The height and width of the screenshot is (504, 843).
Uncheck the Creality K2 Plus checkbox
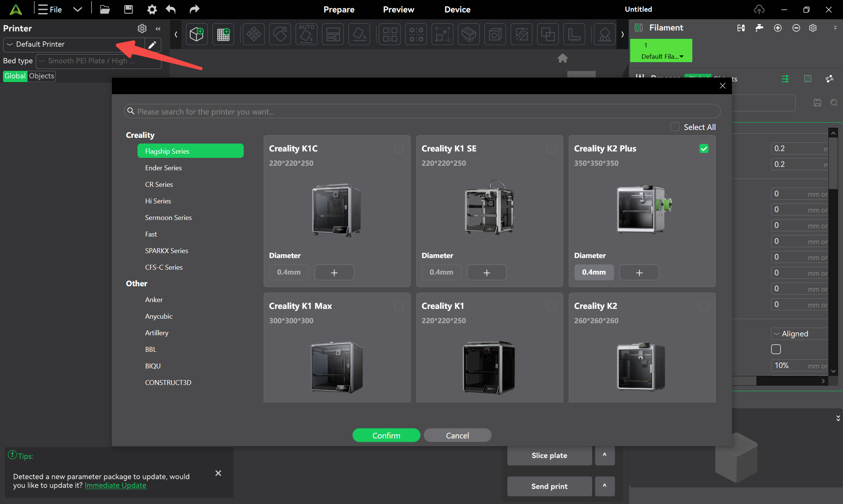(x=704, y=148)
